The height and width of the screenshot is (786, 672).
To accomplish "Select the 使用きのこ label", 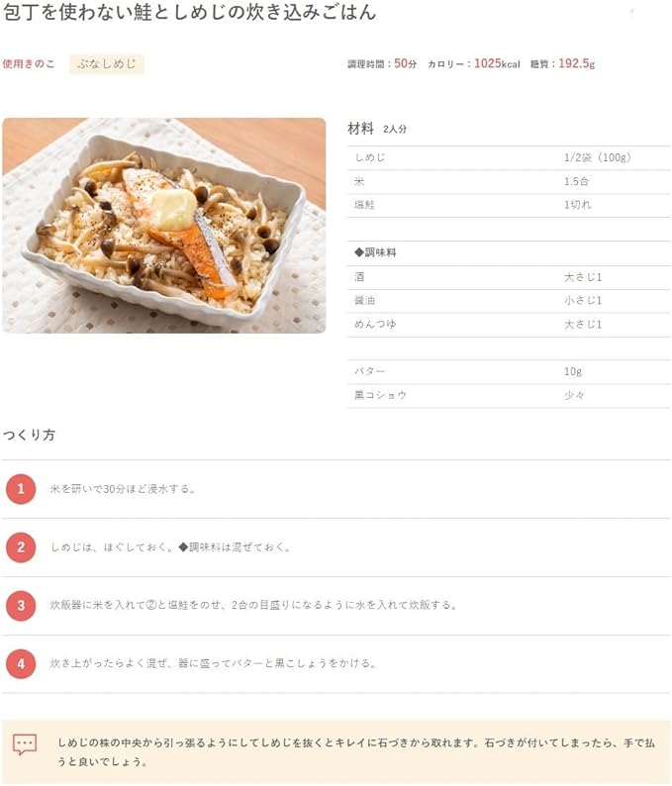I will (29, 63).
